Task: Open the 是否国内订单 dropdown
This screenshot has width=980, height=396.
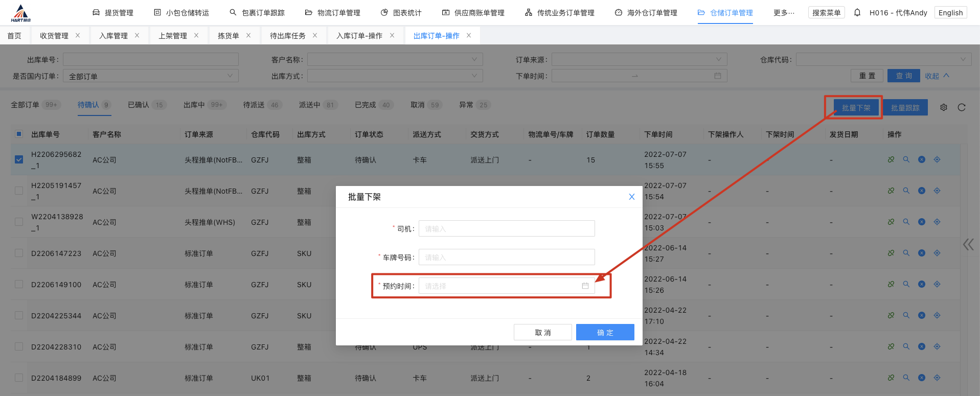Action: pos(150,76)
